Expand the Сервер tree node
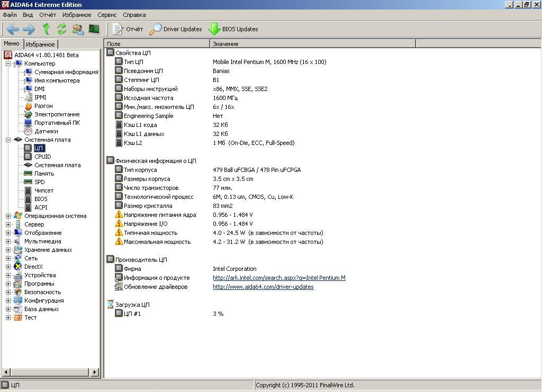 pos(8,224)
